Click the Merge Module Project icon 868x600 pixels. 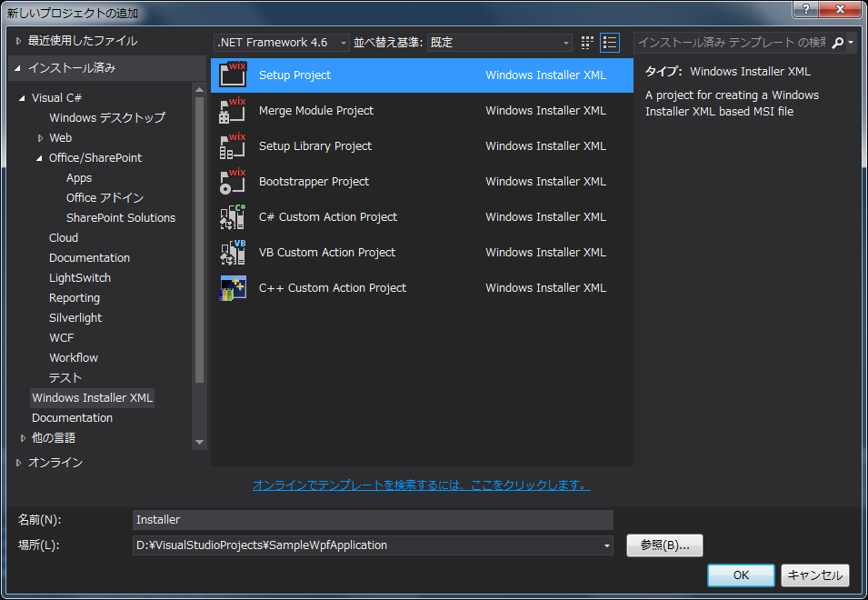coord(233,111)
